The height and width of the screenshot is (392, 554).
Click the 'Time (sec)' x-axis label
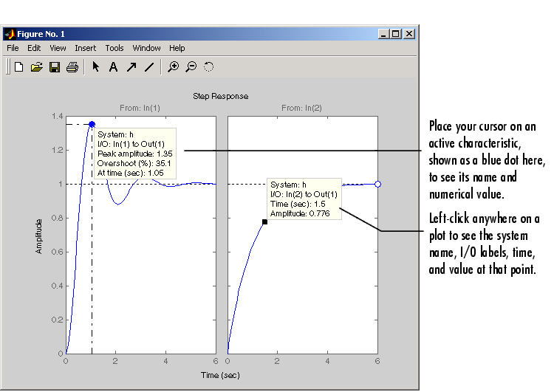220,375
